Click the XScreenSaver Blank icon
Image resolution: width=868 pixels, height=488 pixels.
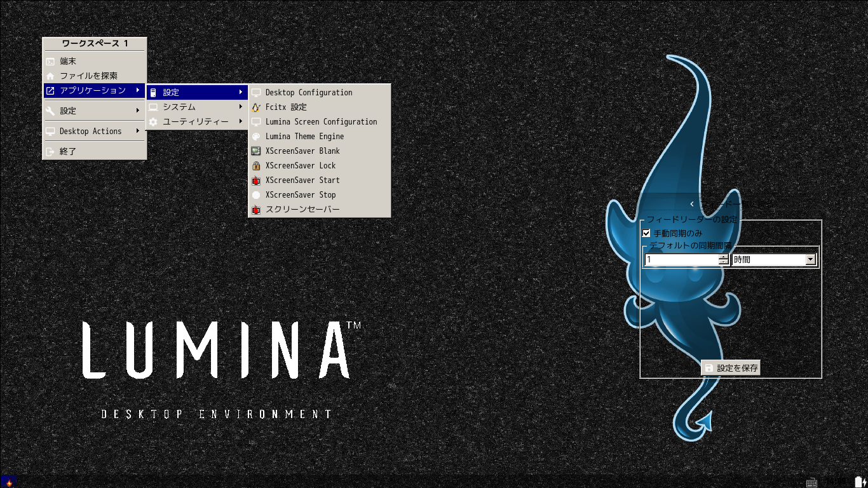(x=256, y=151)
